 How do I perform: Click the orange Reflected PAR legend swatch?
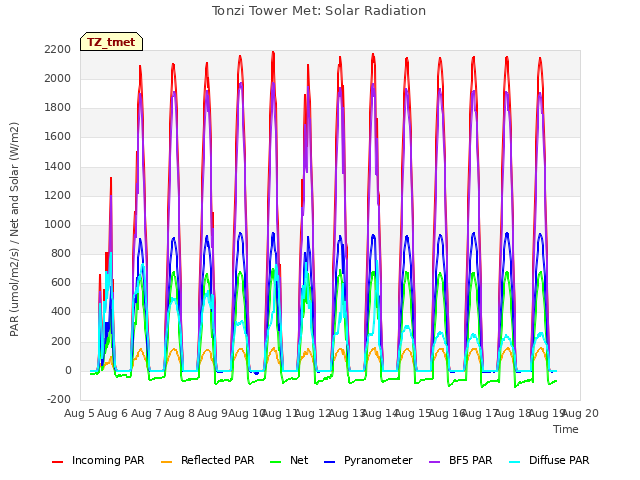coord(167,462)
